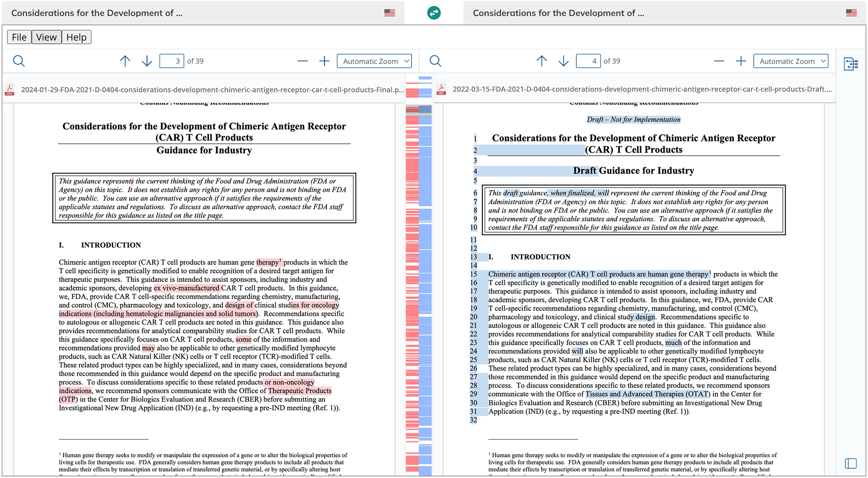Image resolution: width=868 pixels, height=478 pixels.
Task: Zoom out the left document
Action: pyautogui.click(x=303, y=61)
